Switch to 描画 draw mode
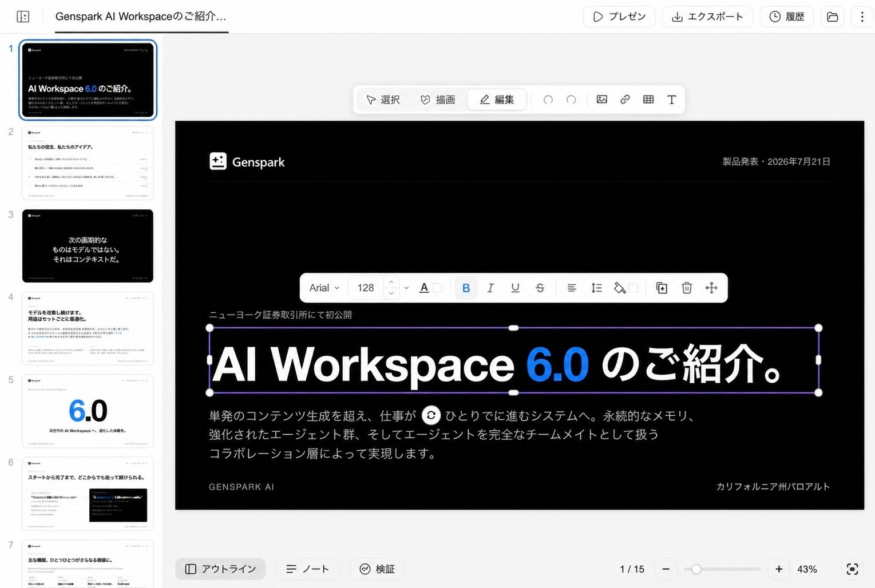The width and height of the screenshot is (875, 588). 438,100
